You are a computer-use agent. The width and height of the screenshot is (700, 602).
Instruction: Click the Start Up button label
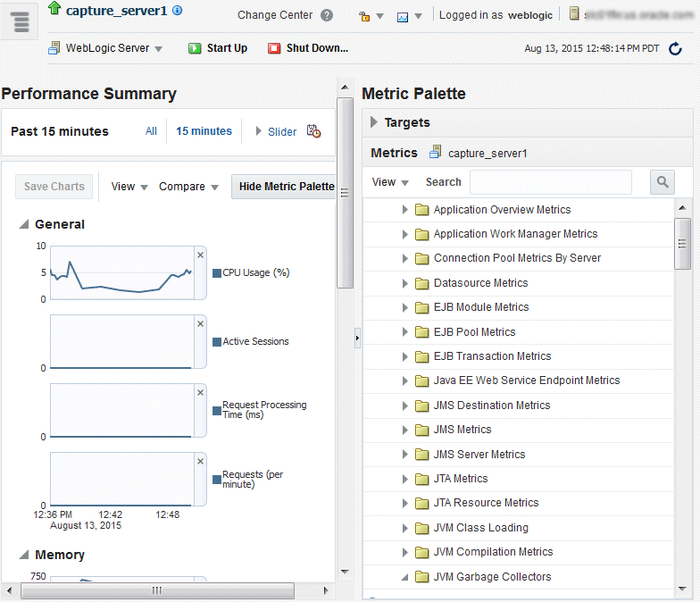[227, 48]
